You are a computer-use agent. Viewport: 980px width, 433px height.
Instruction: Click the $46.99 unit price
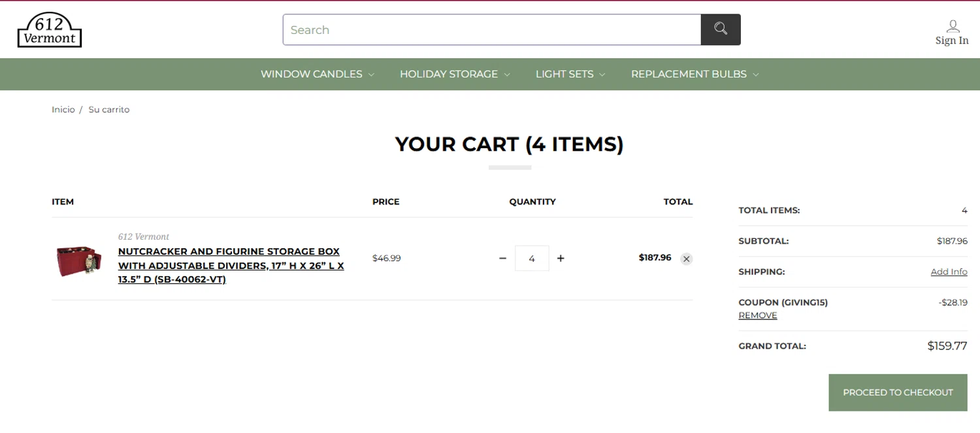click(x=387, y=258)
